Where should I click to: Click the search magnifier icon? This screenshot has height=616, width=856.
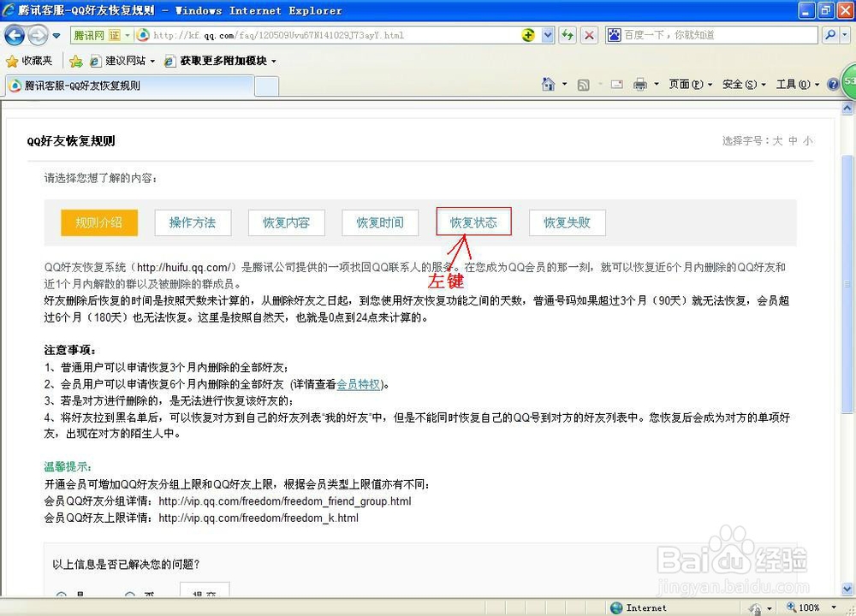(x=831, y=34)
